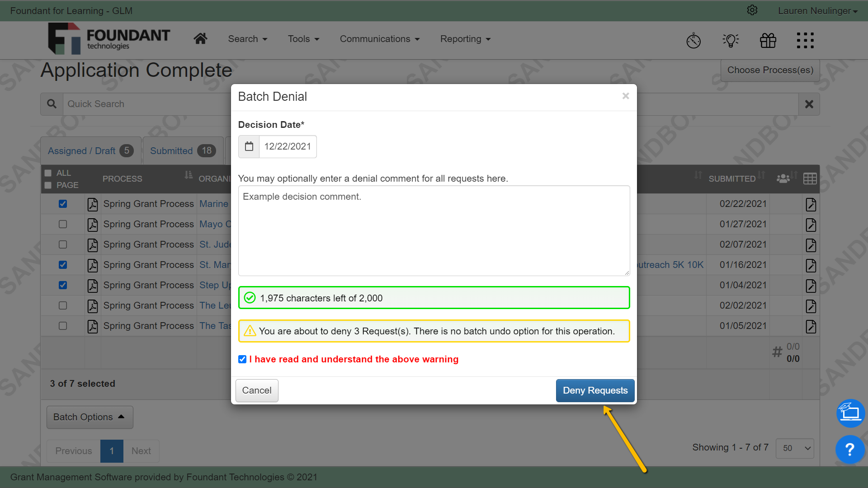Click the table grid icon in the header
Viewport: 868px width, 488px height.
tap(810, 178)
